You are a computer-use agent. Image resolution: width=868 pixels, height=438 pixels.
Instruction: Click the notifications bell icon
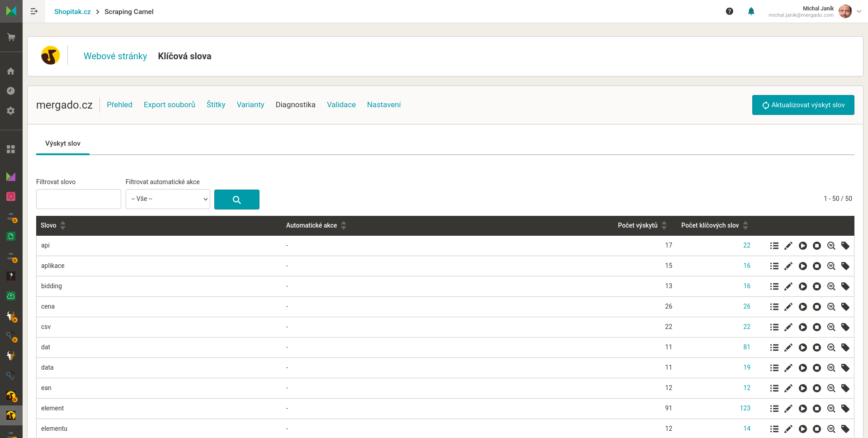(751, 12)
